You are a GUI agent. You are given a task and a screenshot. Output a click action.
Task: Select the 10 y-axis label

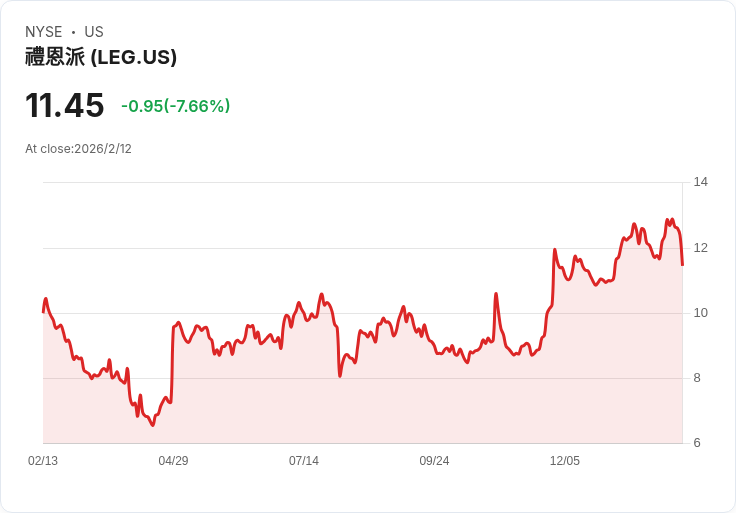[x=700, y=313]
